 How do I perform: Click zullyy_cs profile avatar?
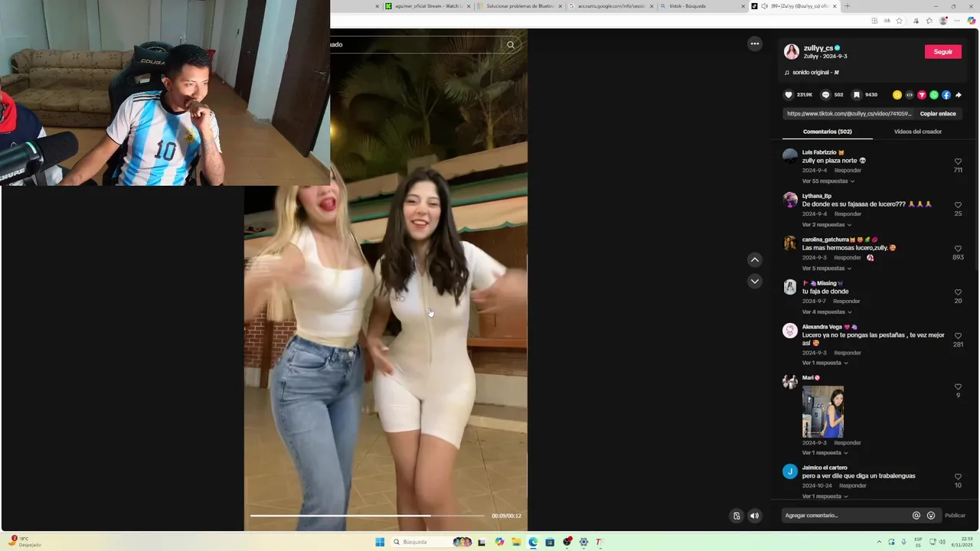click(792, 52)
